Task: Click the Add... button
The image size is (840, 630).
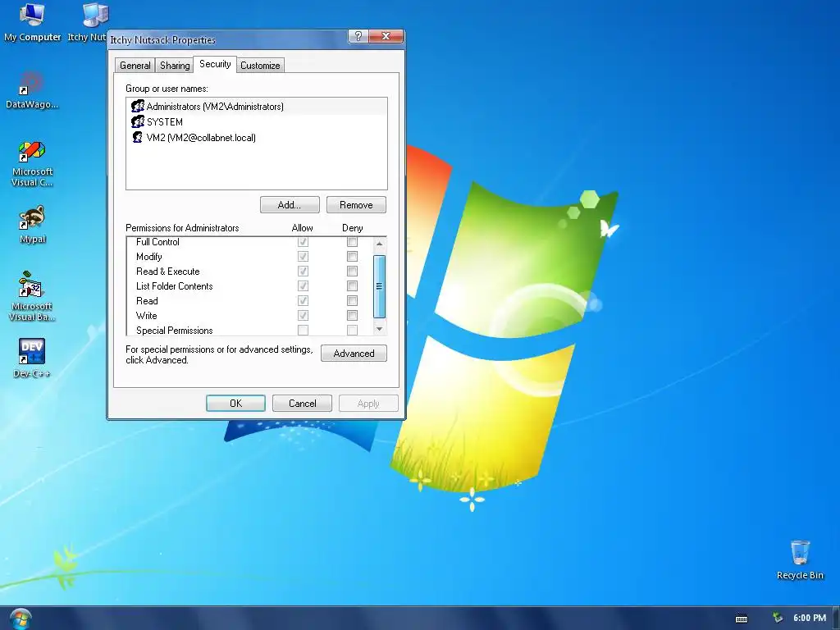Action: pos(290,204)
